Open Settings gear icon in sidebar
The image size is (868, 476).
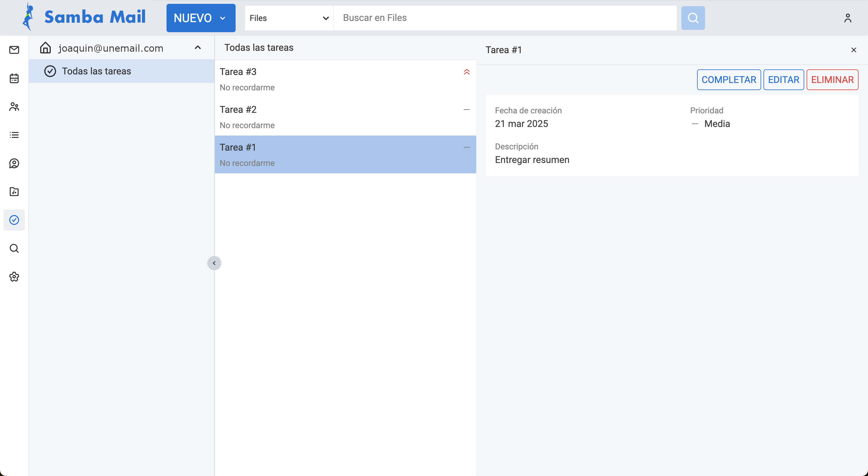point(14,277)
